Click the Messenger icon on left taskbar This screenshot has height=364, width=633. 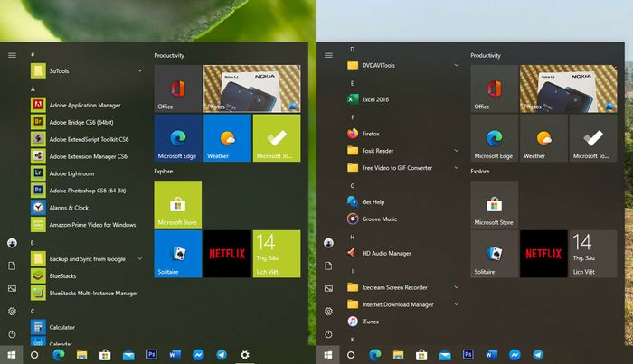pyautogui.click(x=198, y=355)
